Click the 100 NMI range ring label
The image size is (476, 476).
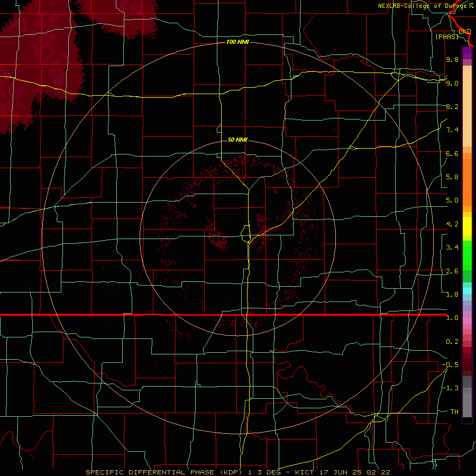(x=237, y=42)
